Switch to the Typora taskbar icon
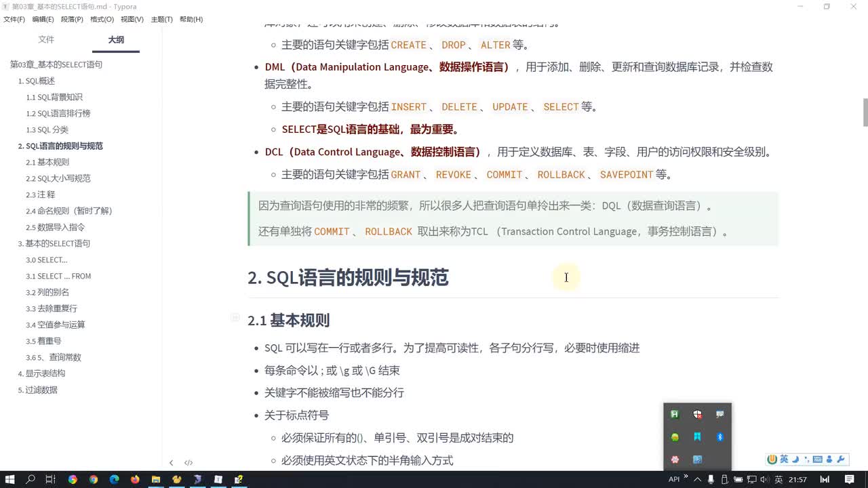The width and height of the screenshot is (868, 488). click(x=218, y=479)
